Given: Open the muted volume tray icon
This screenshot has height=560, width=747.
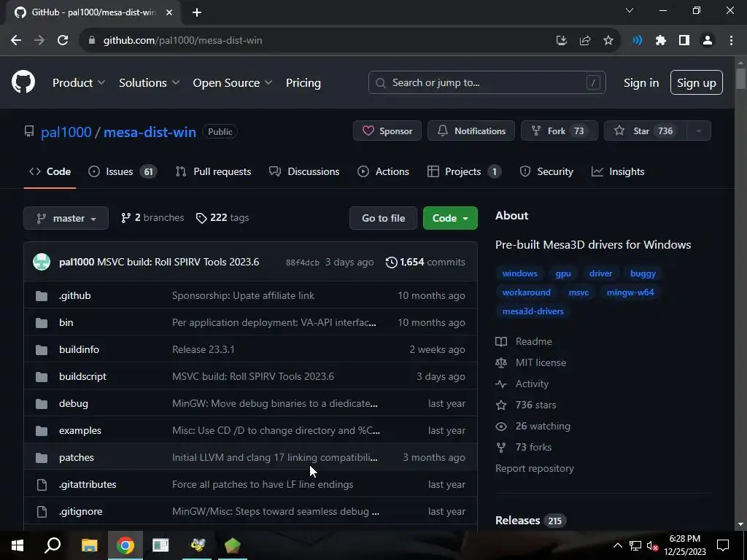Looking at the screenshot, I should tap(653, 545).
